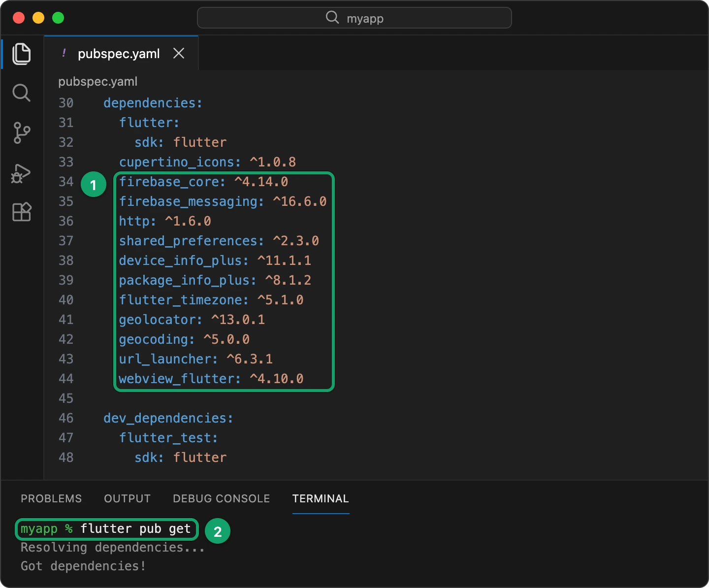709x588 pixels.
Task: Click 'url_launcher: ^6.3.1' line
Action: [x=196, y=359]
